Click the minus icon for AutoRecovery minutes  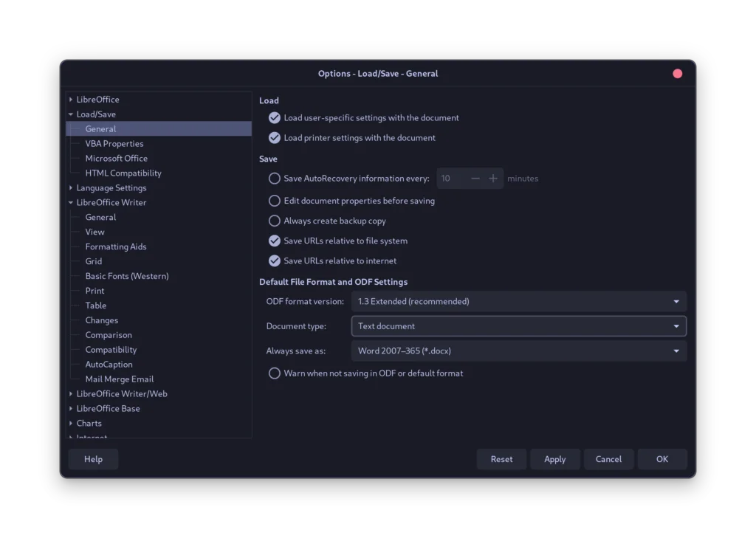[x=475, y=179]
